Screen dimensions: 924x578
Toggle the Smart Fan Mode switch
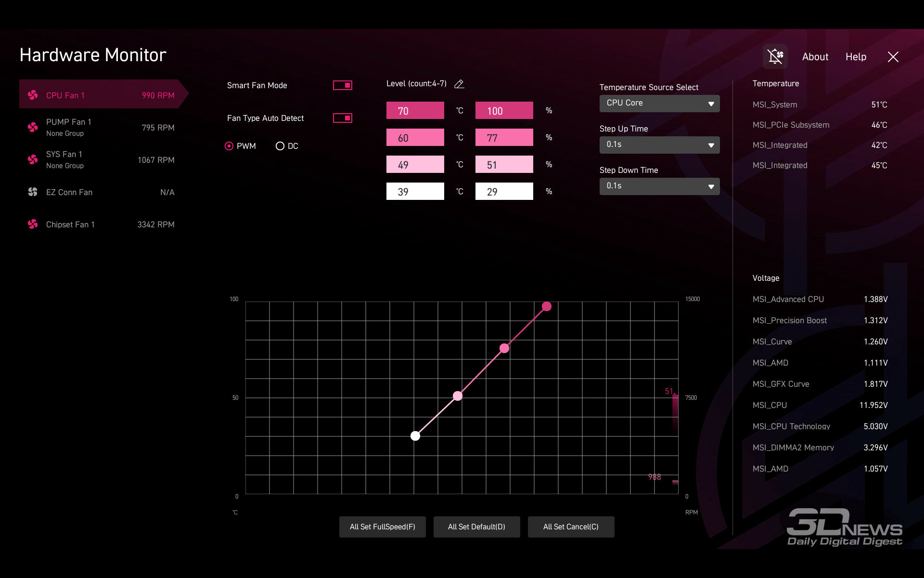pos(343,85)
